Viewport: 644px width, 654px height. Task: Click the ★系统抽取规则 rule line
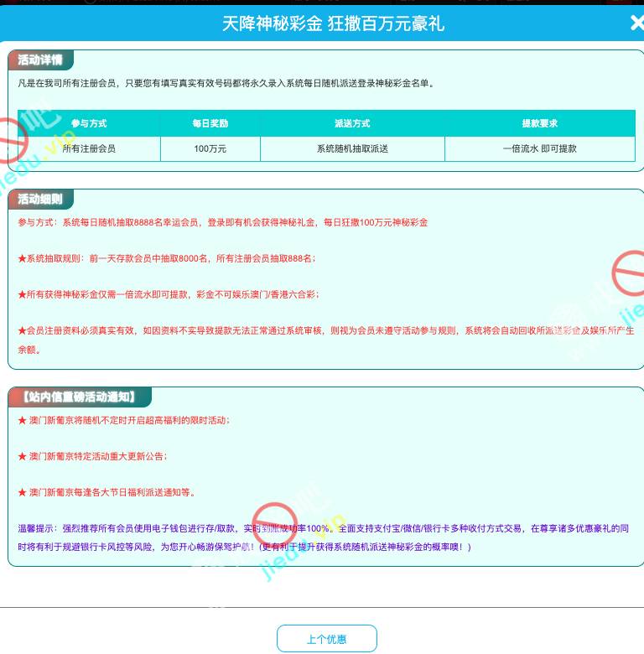coord(168,258)
